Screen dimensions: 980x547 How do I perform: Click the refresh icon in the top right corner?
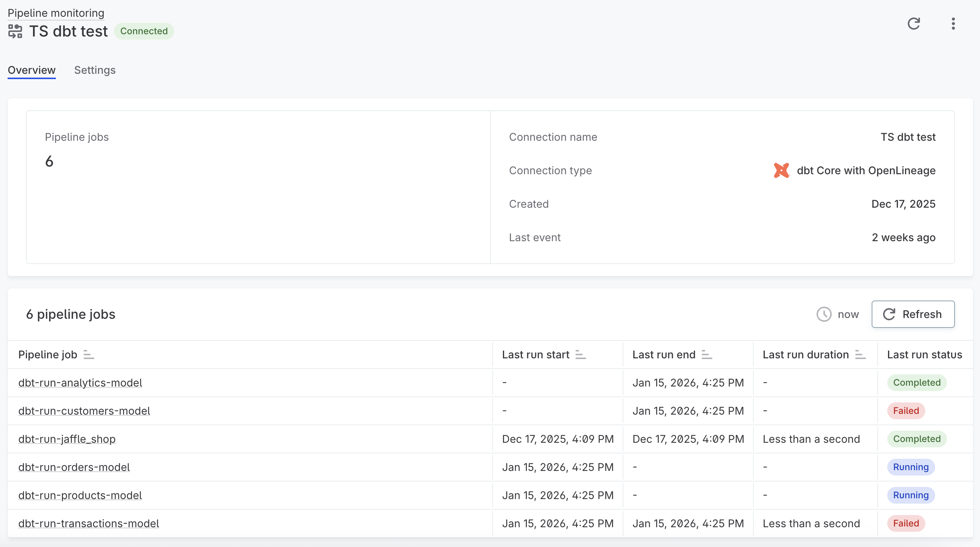pyautogui.click(x=914, y=24)
